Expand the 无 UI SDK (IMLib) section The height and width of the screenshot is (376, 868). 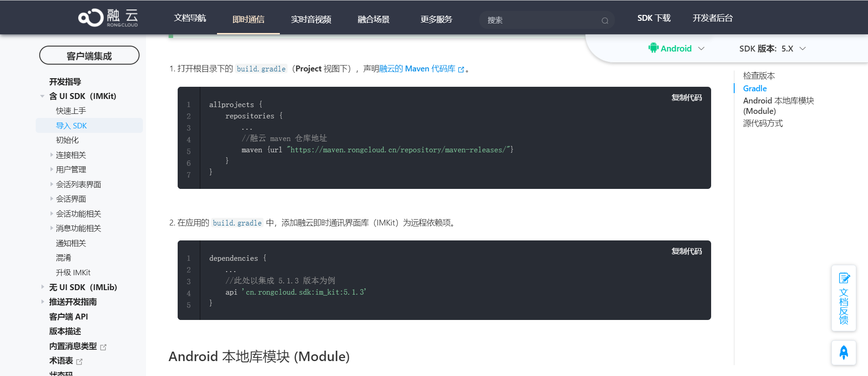(42, 287)
